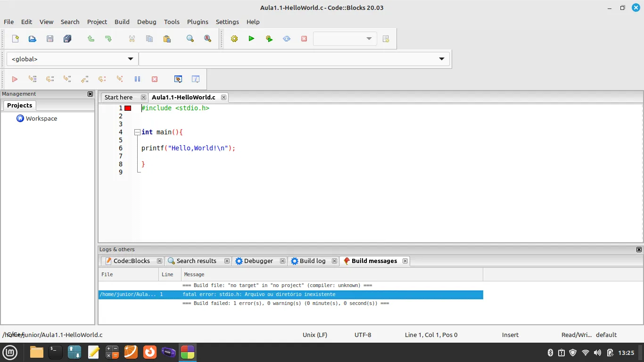The width and height of the screenshot is (644, 362).
Task: Start debugger with red arrow icon
Action: click(15, 79)
